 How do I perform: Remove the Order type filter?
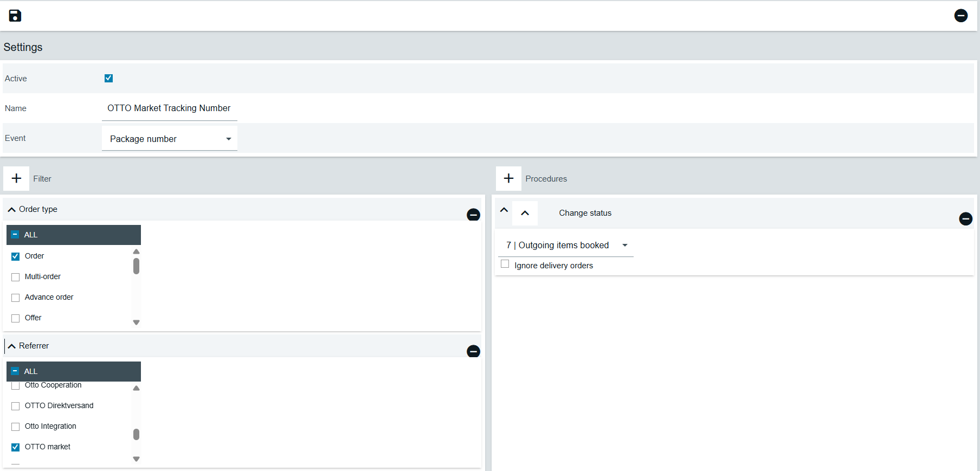[473, 215]
